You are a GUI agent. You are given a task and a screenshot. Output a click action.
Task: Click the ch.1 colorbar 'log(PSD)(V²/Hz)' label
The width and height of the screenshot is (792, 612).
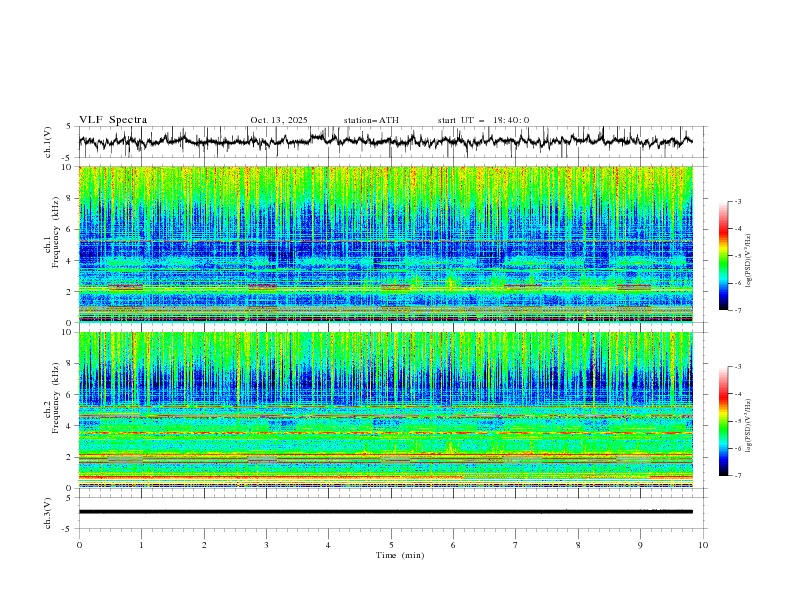click(x=750, y=261)
